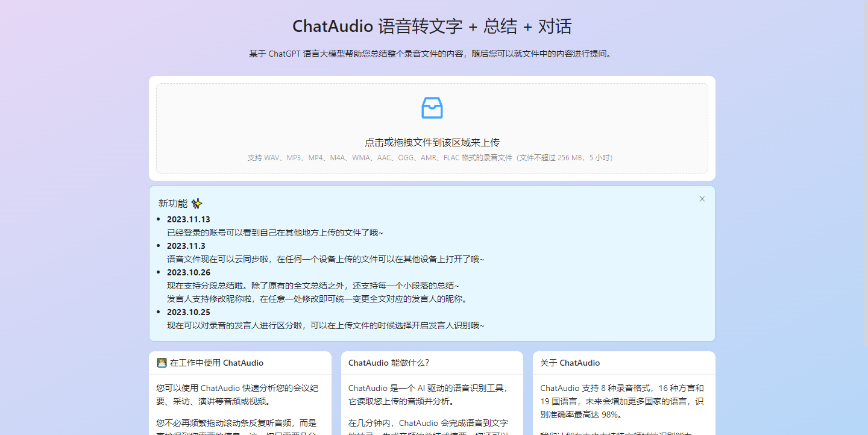This screenshot has width=868, height=435.
Task: Click the 新功能 heading text
Action: [x=172, y=204]
